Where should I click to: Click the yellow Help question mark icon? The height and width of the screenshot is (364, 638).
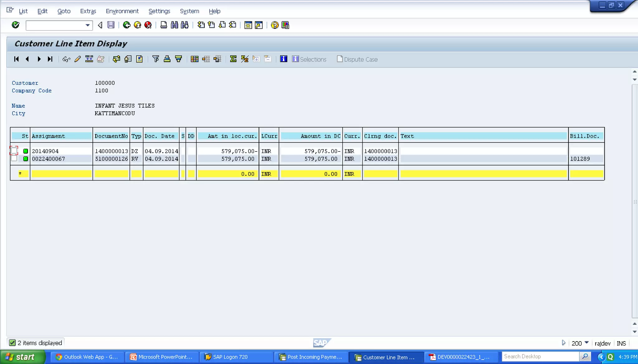coord(274,25)
